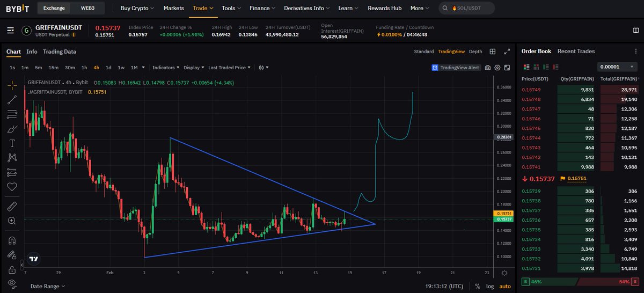Open the multi-chart grid layout icon
The image size is (644, 293).
click(x=492, y=52)
